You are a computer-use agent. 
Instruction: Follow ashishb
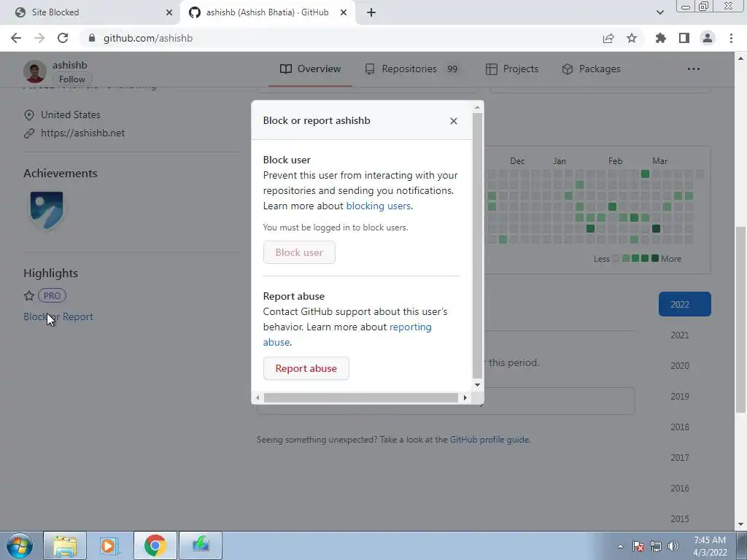click(x=72, y=79)
